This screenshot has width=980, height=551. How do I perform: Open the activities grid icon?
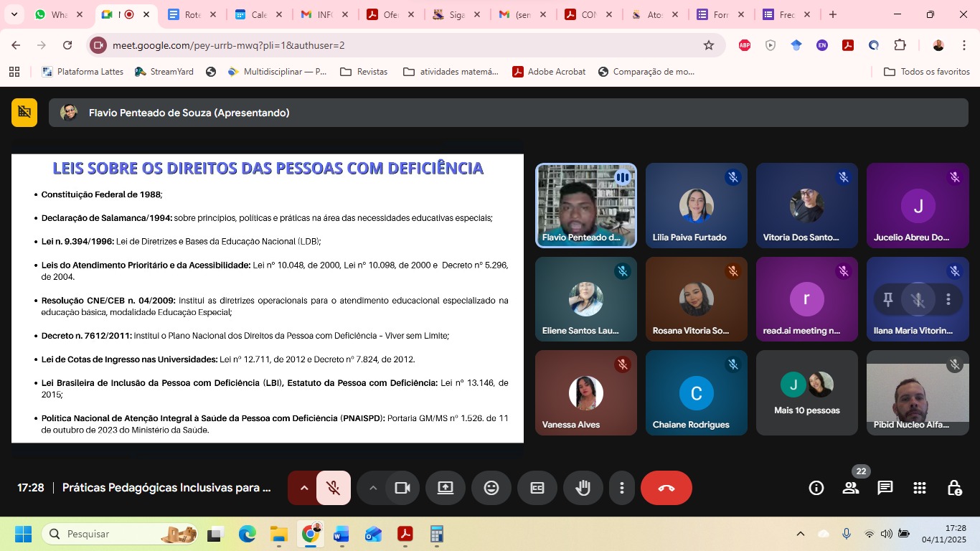[920, 488]
